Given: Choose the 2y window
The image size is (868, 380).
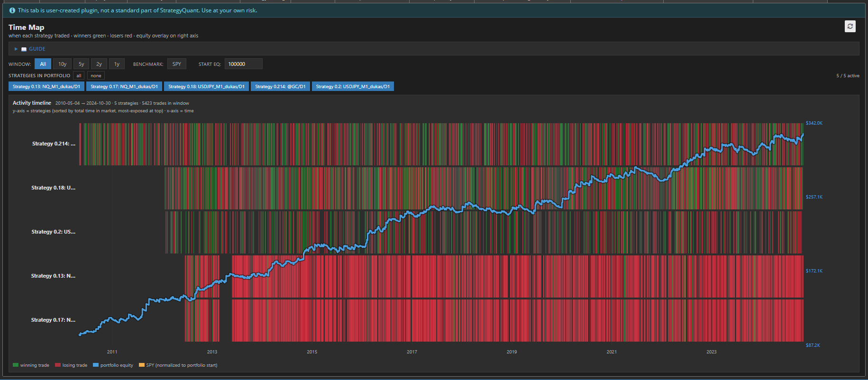Looking at the screenshot, I should 99,64.
